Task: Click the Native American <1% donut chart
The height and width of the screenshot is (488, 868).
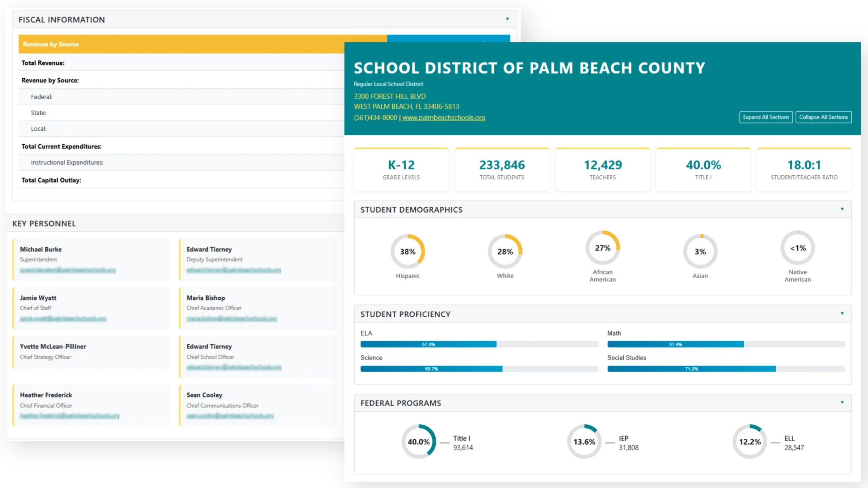Action: [x=797, y=248]
